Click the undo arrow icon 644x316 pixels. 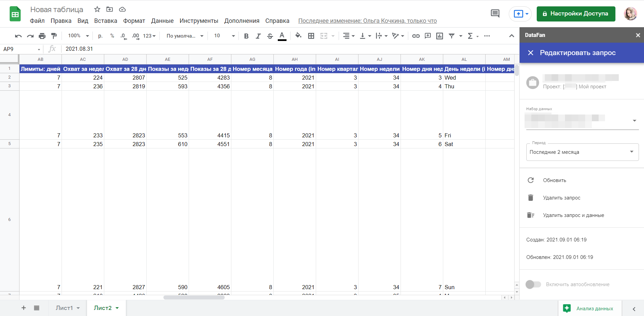pos(18,36)
